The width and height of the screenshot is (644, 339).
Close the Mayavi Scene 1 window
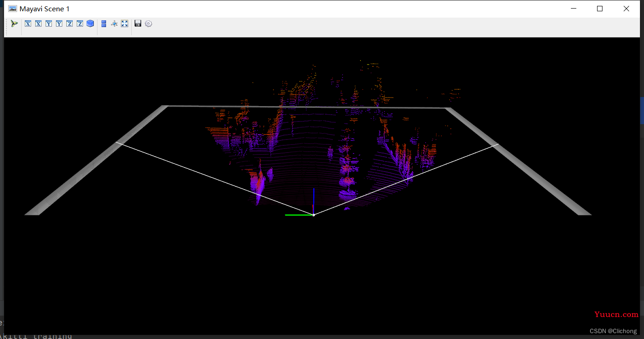pos(626,9)
